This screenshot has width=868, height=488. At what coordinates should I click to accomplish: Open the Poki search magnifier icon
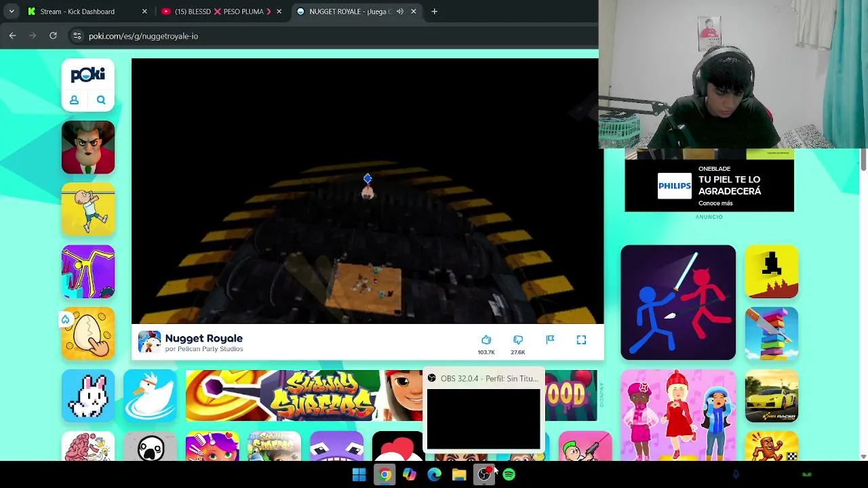(101, 100)
